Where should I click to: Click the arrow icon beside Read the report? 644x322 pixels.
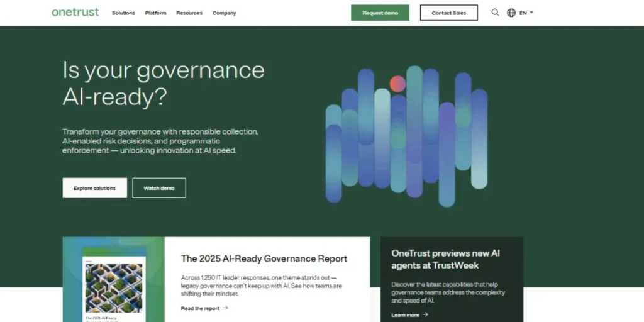tap(226, 308)
